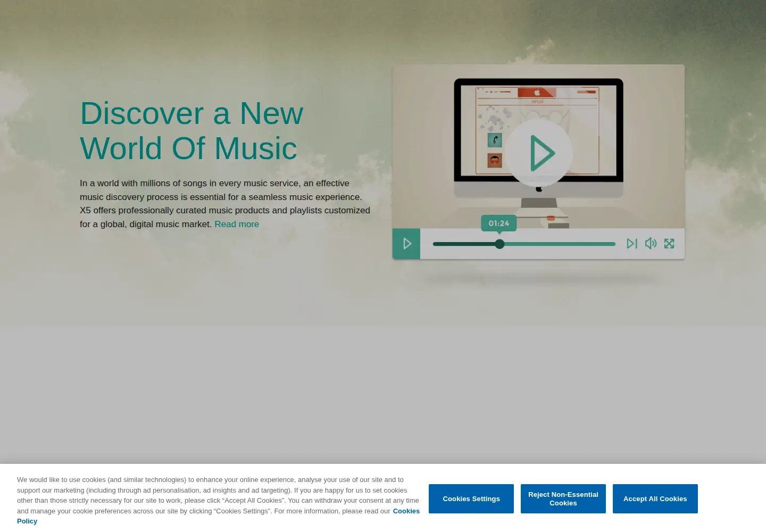
Task: Open video in fullscreen mode
Action: (669, 244)
